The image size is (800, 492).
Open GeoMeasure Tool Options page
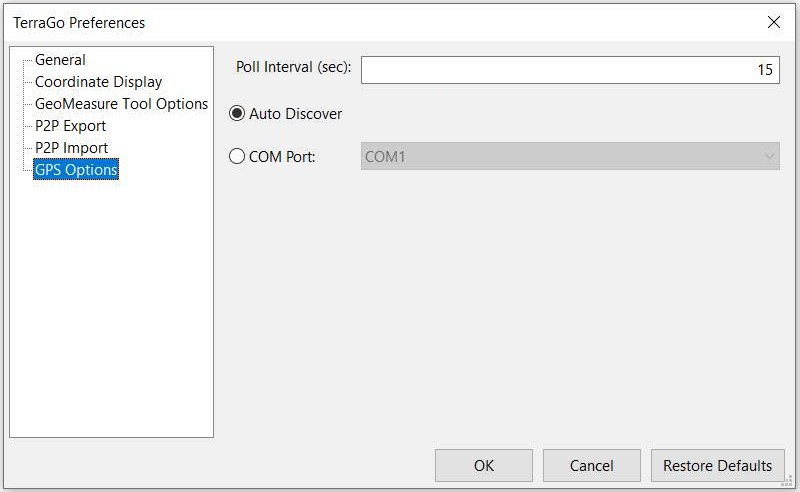121,104
